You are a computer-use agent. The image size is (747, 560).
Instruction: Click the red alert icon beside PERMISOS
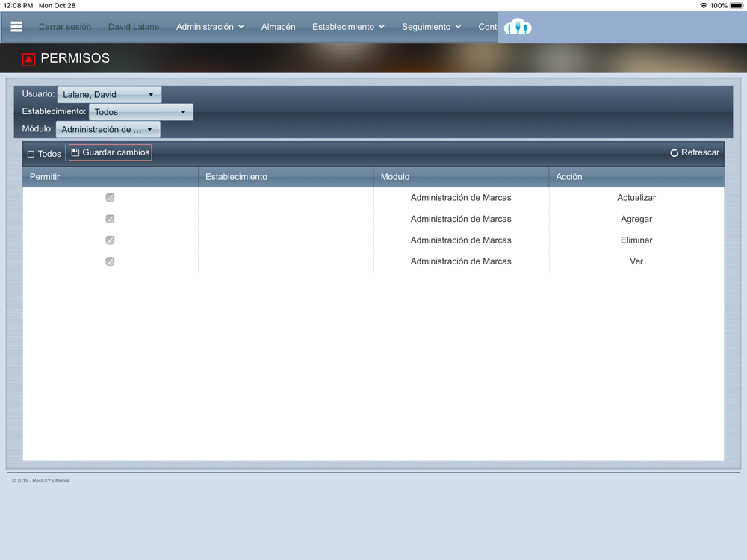tap(28, 59)
